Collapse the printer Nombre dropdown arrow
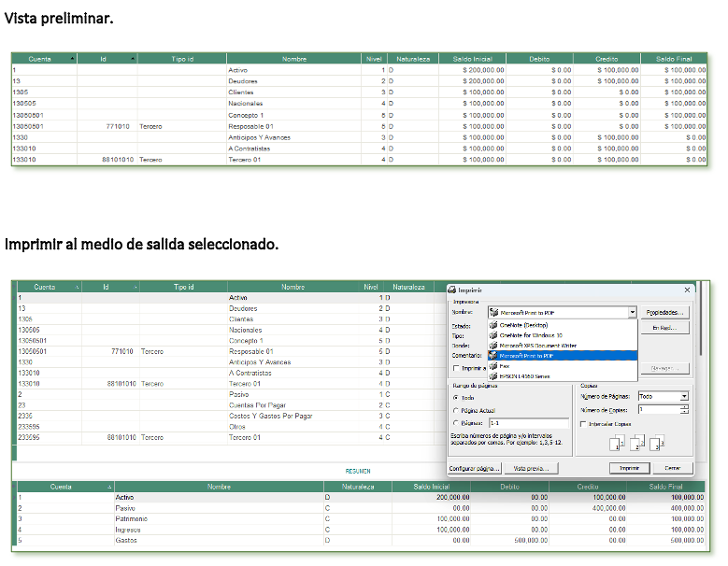Image resolution: width=728 pixels, height=566 pixels. point(632,312)
